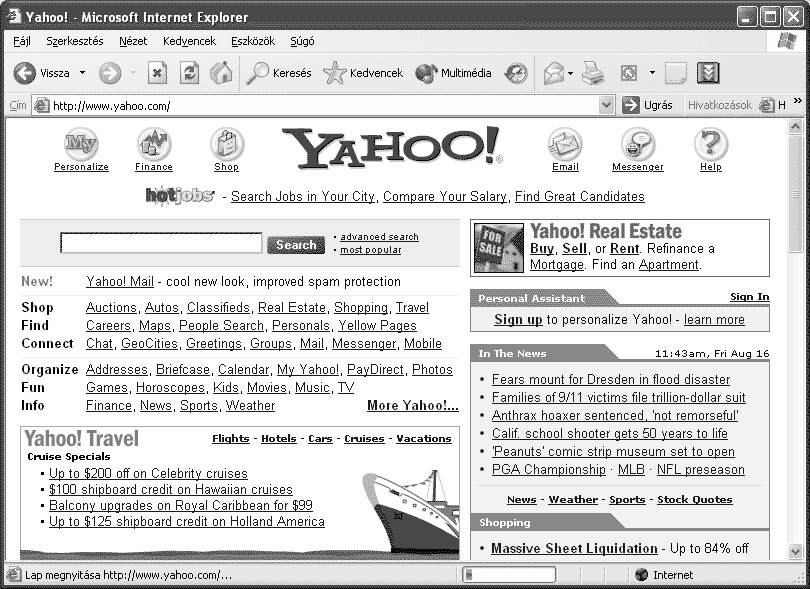Click the Internet zone status indicator
Viewport: 810px width, 589px height.
664,575
